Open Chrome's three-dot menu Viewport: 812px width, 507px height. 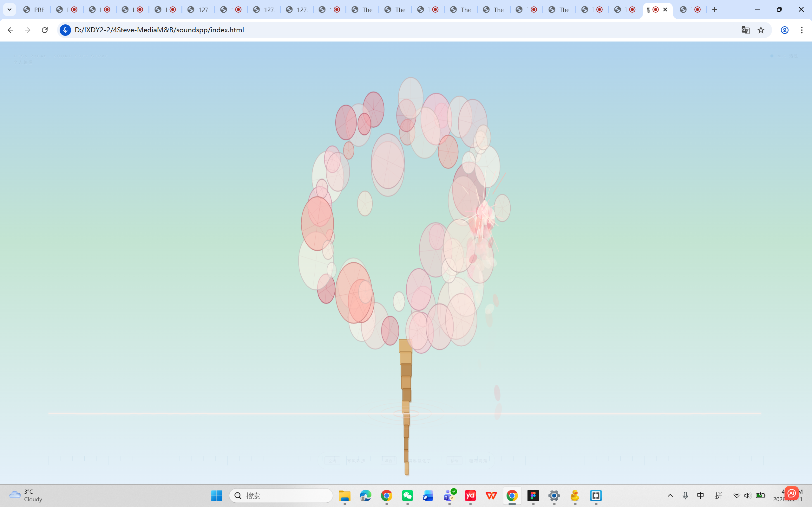pos(802,30)
